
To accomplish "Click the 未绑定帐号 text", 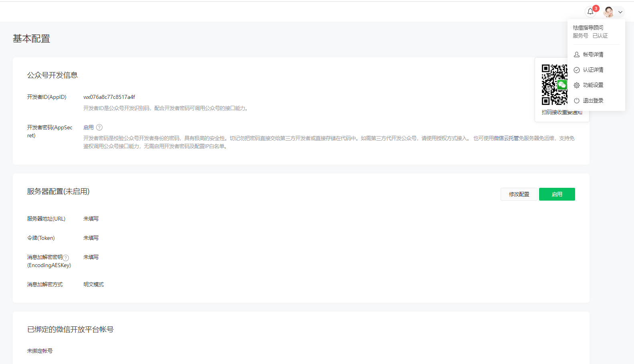I will click(x=40, y=351).
